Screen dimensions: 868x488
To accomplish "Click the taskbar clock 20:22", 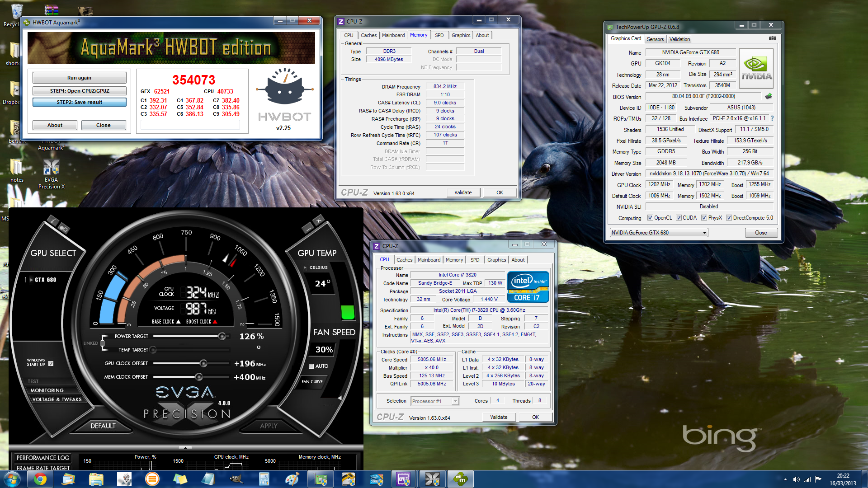I will tap(843, 476).
